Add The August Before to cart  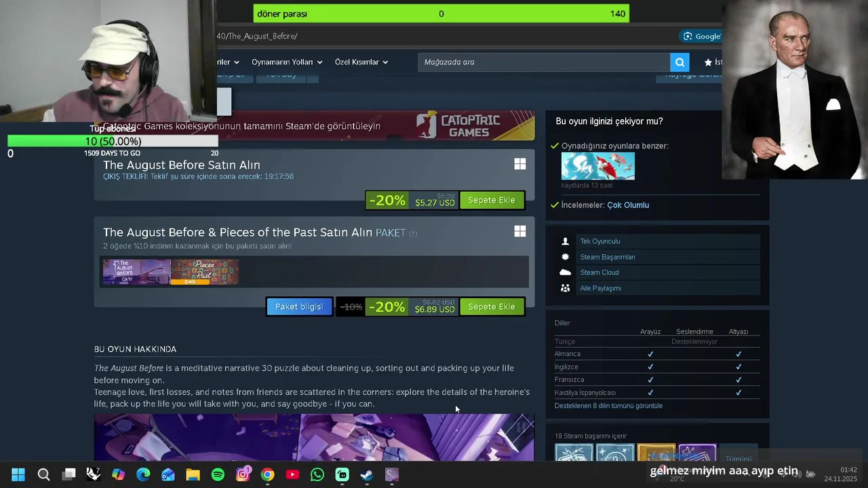[x=492, y=200]
